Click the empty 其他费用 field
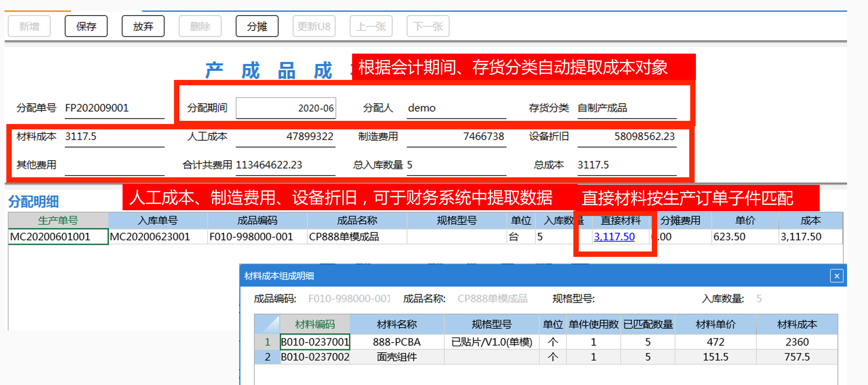This screenshot has width=868, height=385. tap(114, 165)
